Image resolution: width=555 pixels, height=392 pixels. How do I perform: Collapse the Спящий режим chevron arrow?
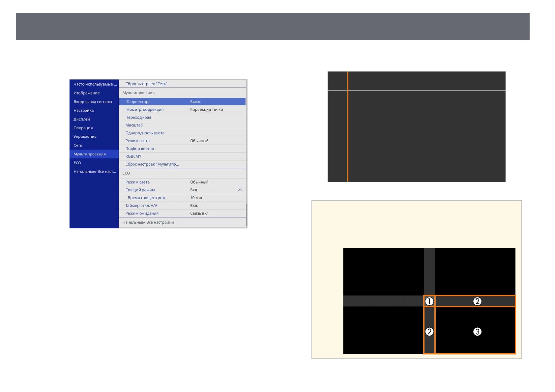240,190
